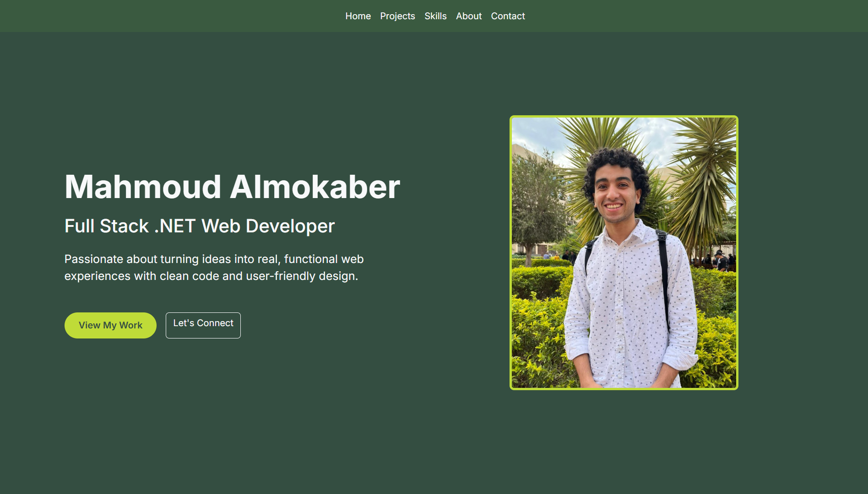The width and height of the screenshot is (868, 494).
Task: Select Skills in the top navigation
Action: [x=435, y=16]
